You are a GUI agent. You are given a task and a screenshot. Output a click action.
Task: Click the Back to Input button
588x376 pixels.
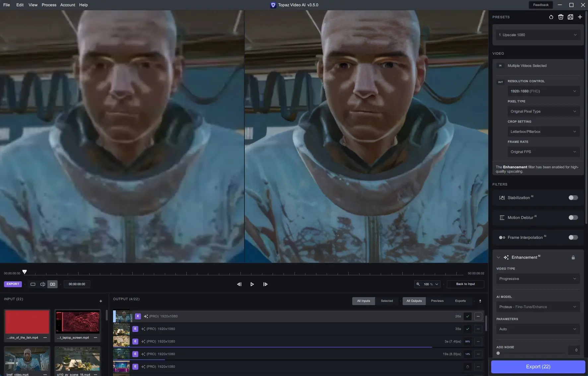click(465, 284)
